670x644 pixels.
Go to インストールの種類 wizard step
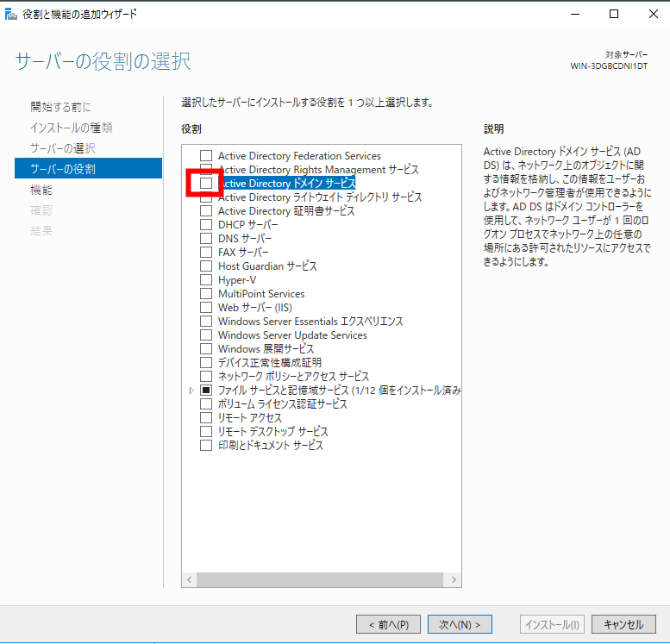[72, 128]
